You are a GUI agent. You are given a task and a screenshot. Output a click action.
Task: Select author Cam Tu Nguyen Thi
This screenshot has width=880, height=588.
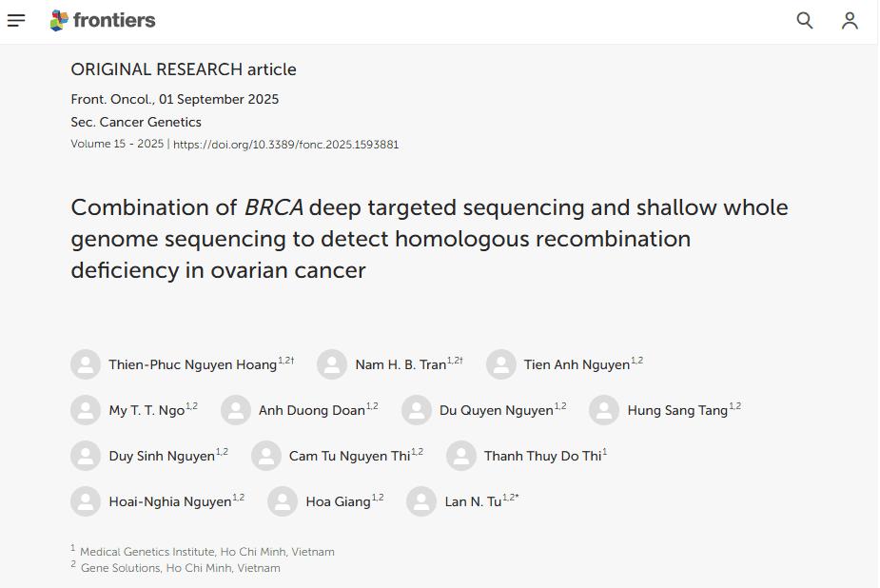348,455
